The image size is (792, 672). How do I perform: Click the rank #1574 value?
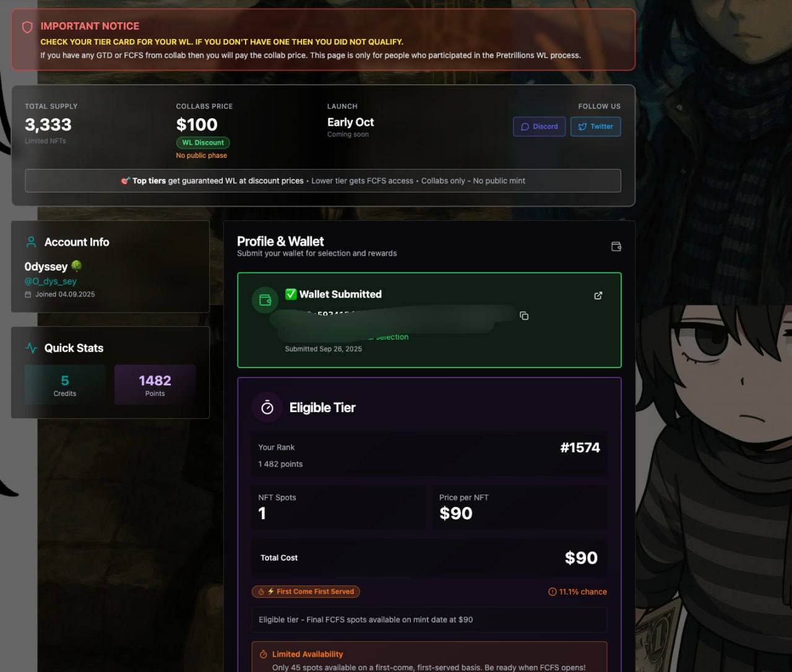click(580, 447)
